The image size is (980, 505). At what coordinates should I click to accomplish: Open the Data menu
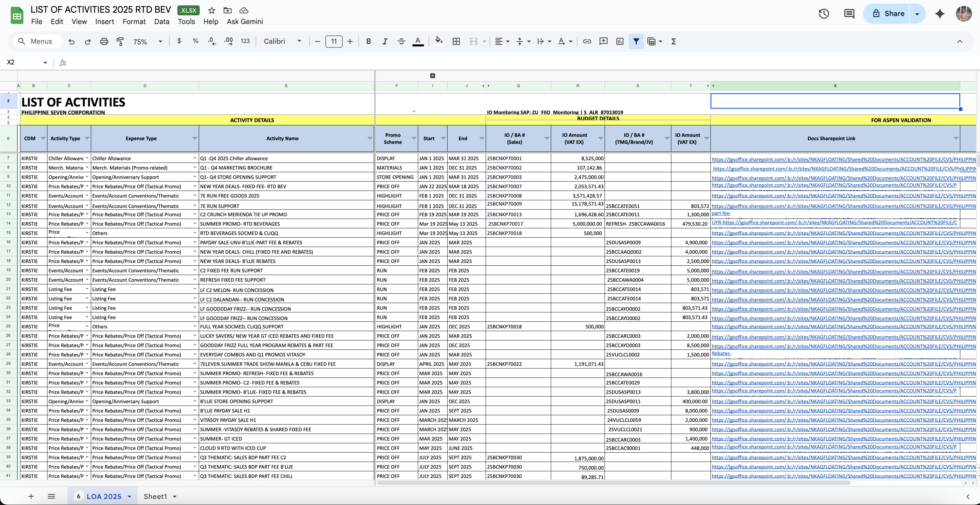pos(162,22)
